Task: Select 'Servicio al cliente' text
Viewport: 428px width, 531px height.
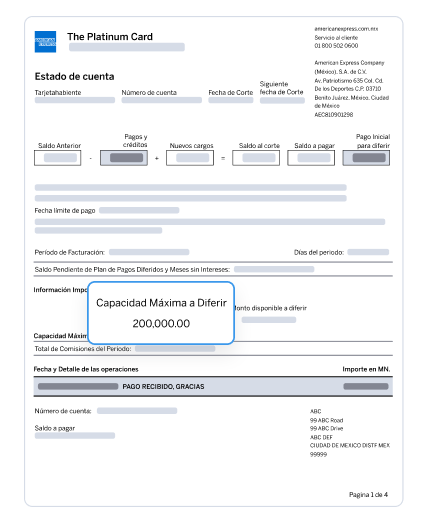Action: [x=336, y=38]
